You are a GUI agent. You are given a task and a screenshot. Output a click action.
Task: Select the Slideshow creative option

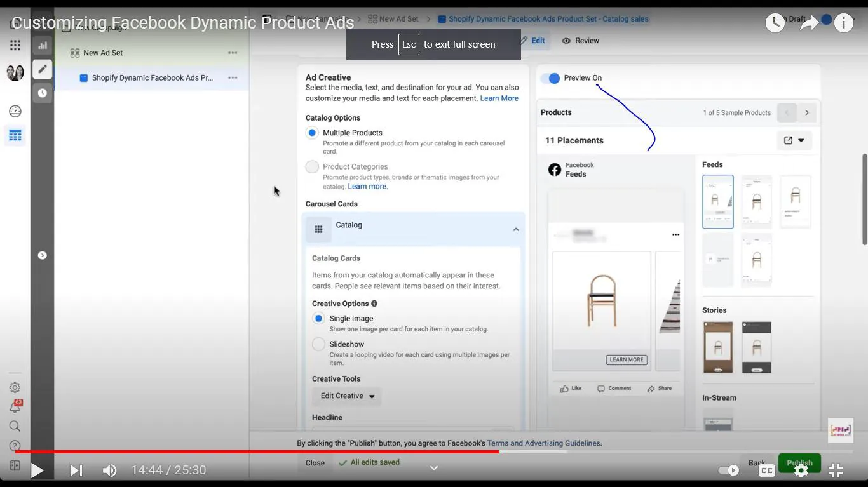(x=318, y=344)
